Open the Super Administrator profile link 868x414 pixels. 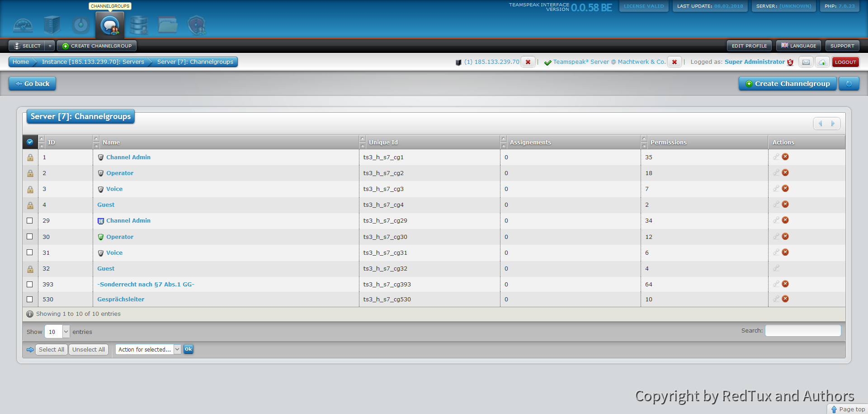point(755,62)
